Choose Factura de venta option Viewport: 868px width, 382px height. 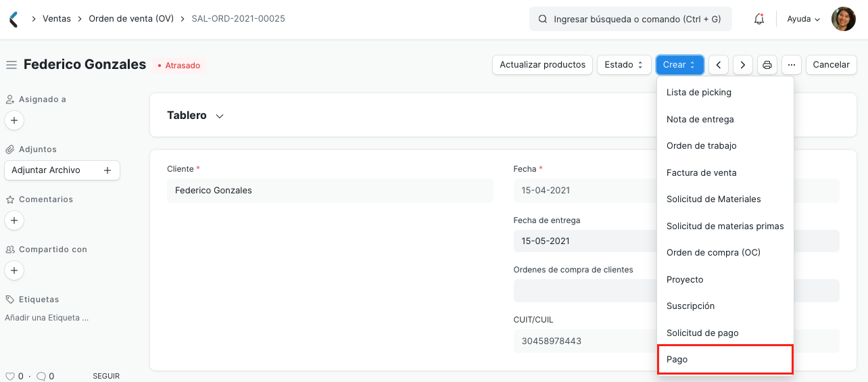point(725,172)
